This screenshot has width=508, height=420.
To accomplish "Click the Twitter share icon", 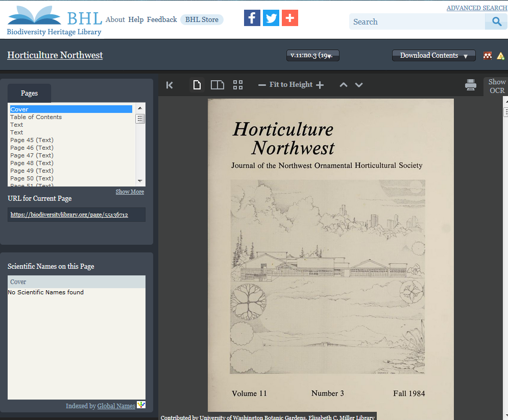I will (x=271, y=18).
